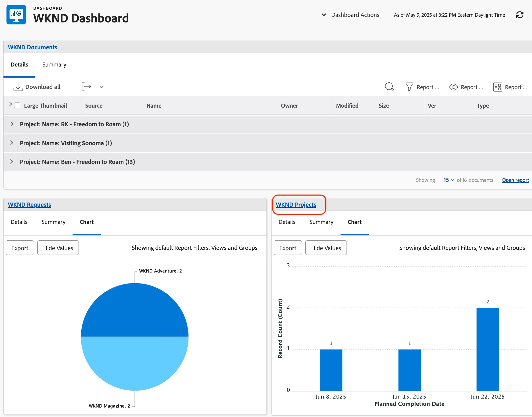This screenshot has width=532, height=417.
Task: Expand the RK - Freedom to Roam group
Action: [12, 124]
